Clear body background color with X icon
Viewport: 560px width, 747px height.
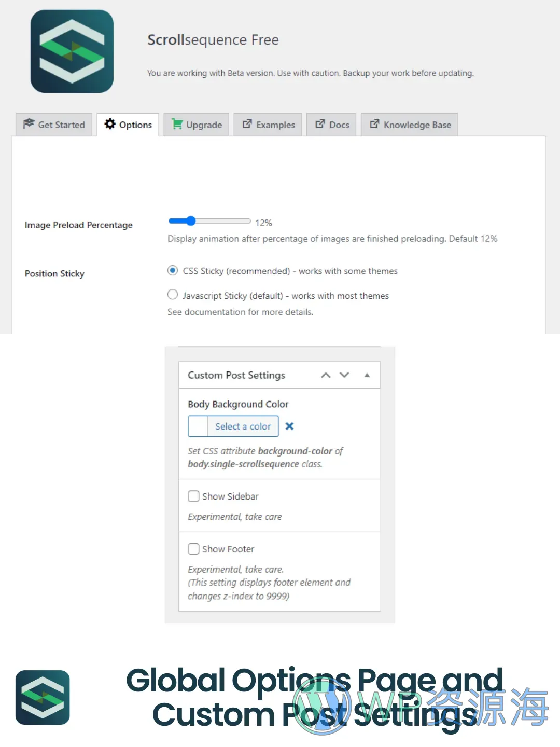point(290,426)
